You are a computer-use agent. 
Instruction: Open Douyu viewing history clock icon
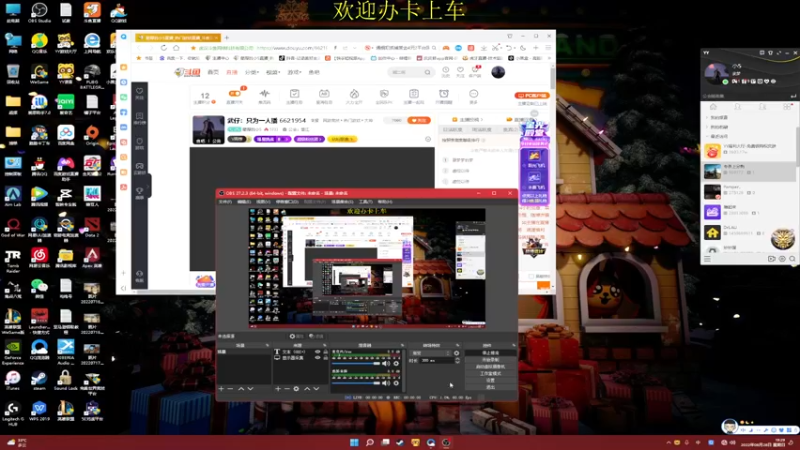[445, 71]
